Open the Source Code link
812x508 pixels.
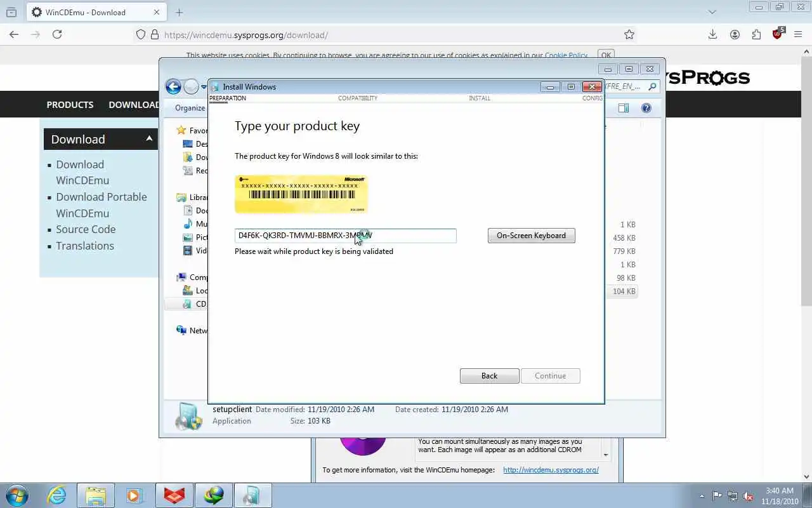click(x=86, y=229)
